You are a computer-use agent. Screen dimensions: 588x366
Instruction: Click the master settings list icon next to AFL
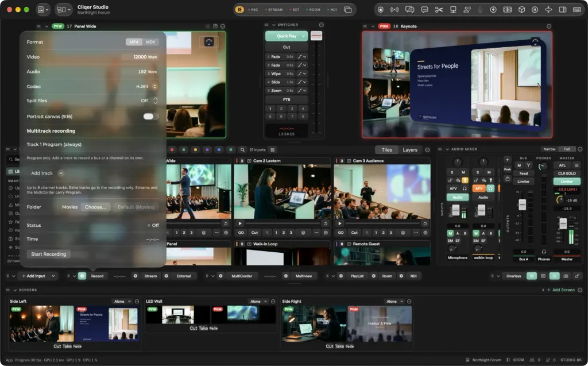(577, 165)
